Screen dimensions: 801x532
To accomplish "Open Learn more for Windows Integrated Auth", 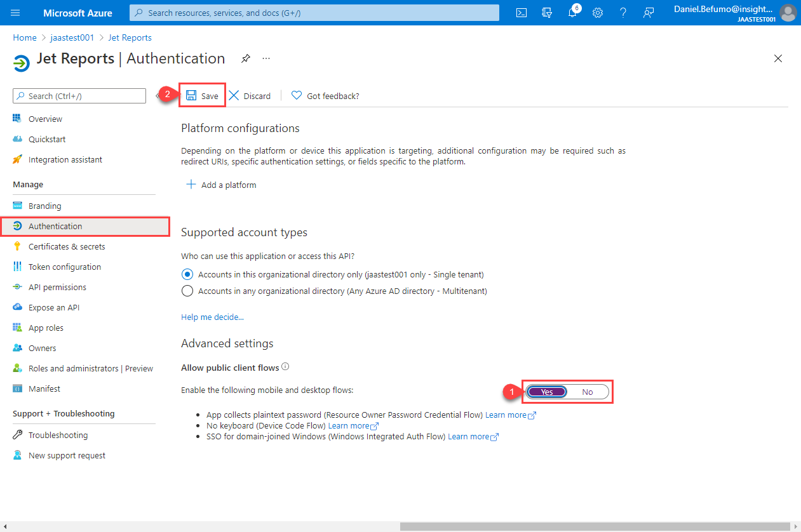I will coord(473,436).
